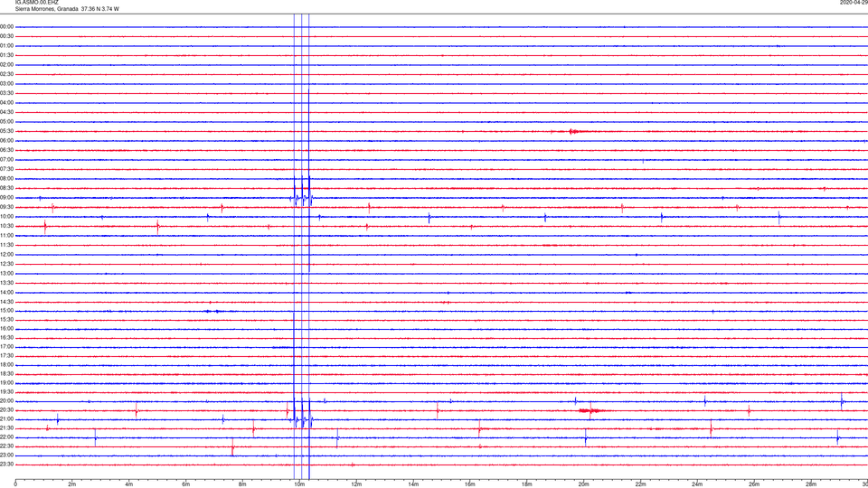Select the 10:00 time label
Image resolution: width=868 pixels, height=488 pixels.
coord(6,217)
